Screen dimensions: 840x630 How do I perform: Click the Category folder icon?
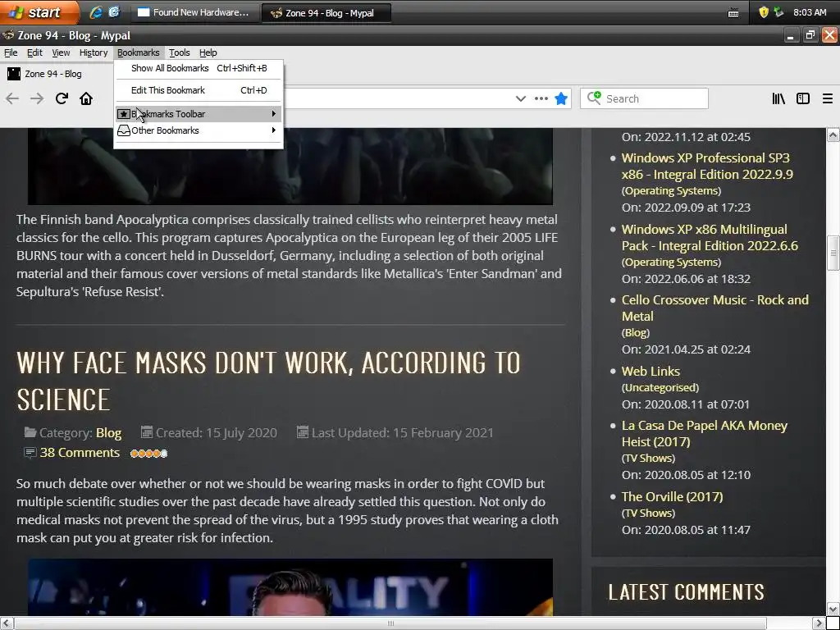[x=30, y=432]
